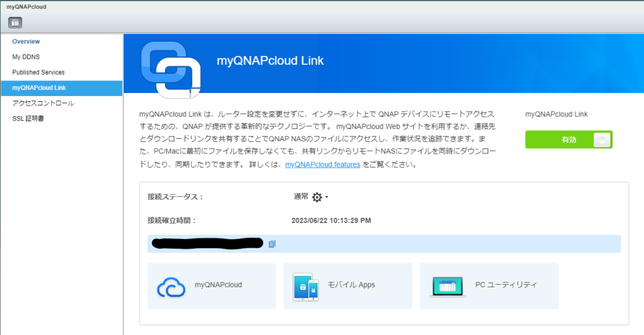
Task: Click the mobile Apps devices icon
Action: pos(306,287)
